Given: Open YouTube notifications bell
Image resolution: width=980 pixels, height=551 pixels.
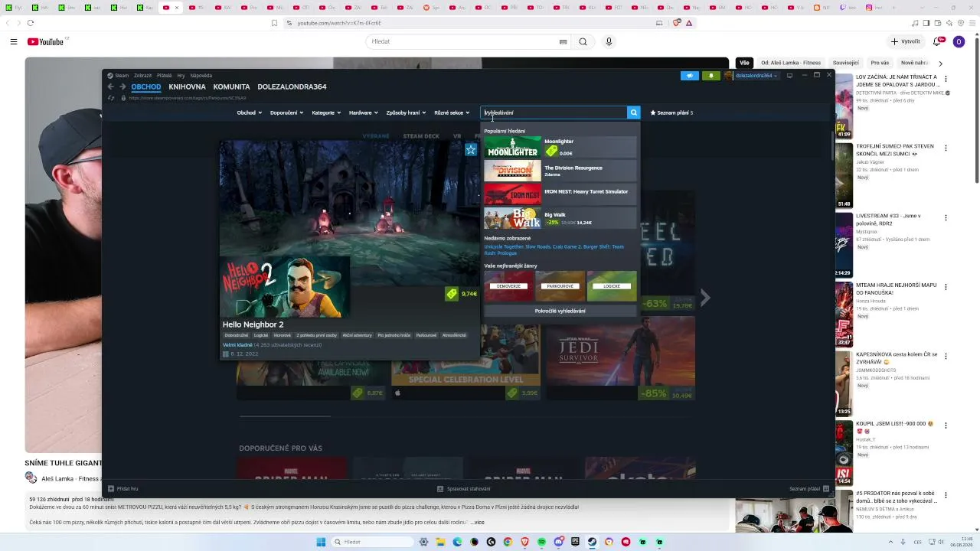Looking at the screenshot, I should 937,41.
